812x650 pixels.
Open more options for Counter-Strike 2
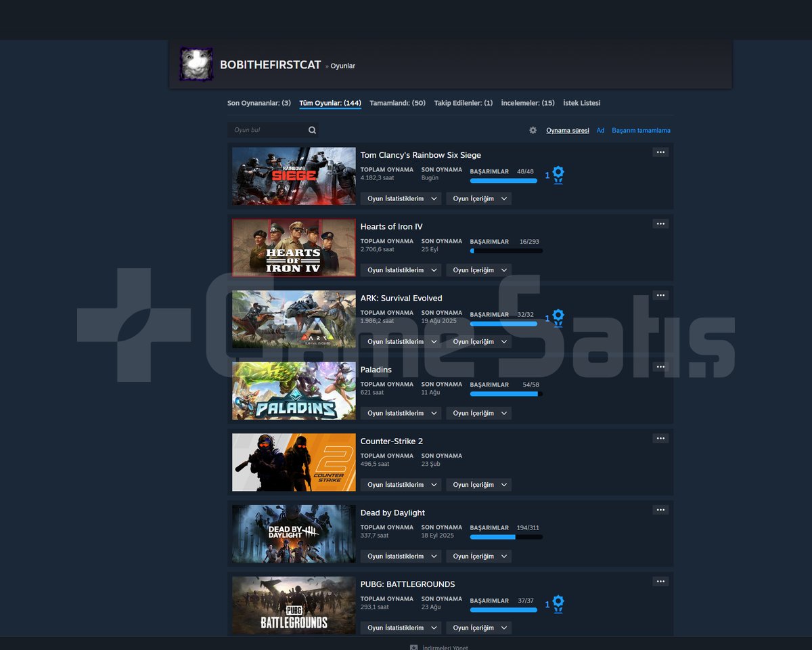660,439
